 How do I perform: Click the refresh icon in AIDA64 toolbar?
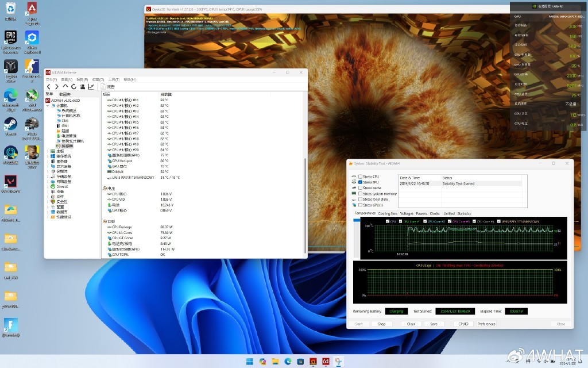point(73,86)
